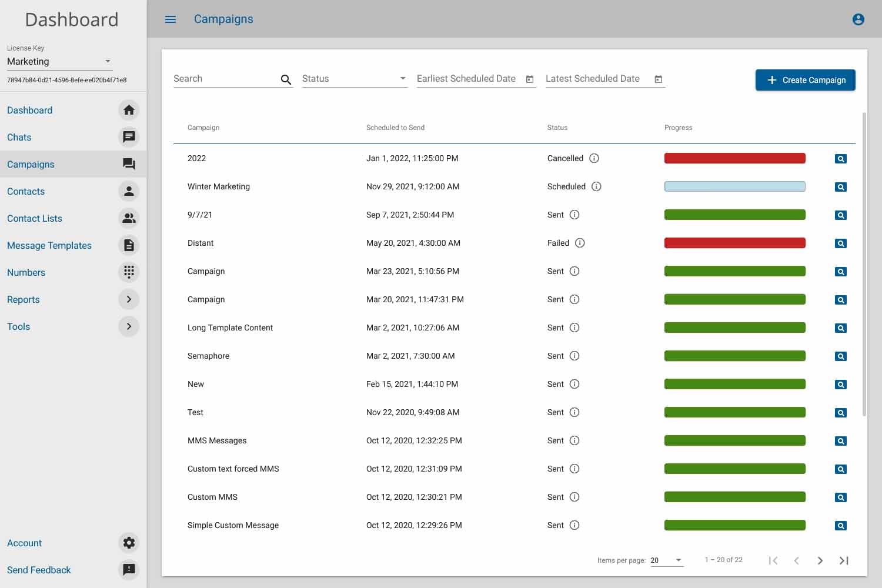Navigate to Contact Lists menu item

click(35, 218)
